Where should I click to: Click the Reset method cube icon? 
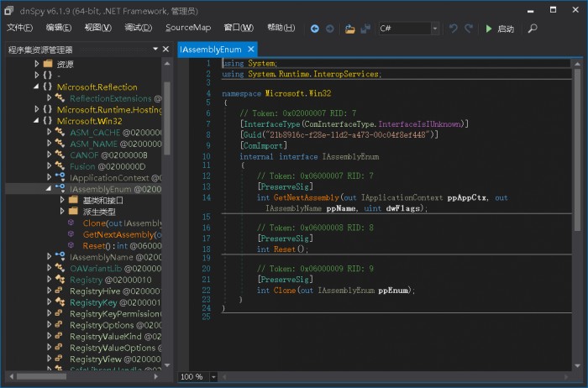point(71,245)
